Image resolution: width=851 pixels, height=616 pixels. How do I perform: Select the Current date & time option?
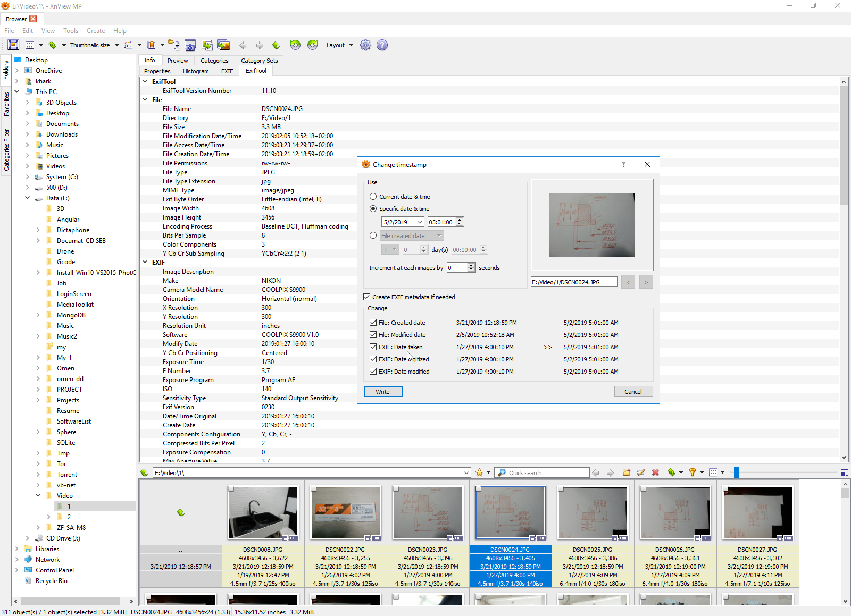(x=373, y=197)
